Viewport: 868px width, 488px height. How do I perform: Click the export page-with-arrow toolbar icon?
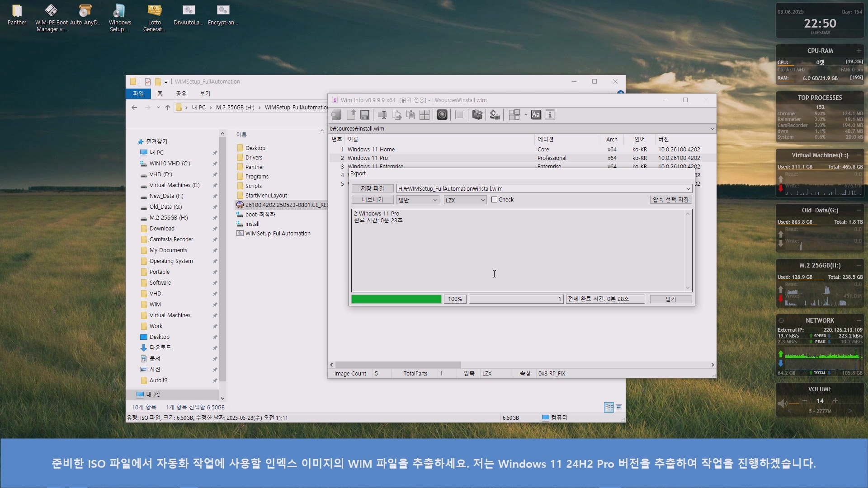pyautogui.click(x=396, y=115)
